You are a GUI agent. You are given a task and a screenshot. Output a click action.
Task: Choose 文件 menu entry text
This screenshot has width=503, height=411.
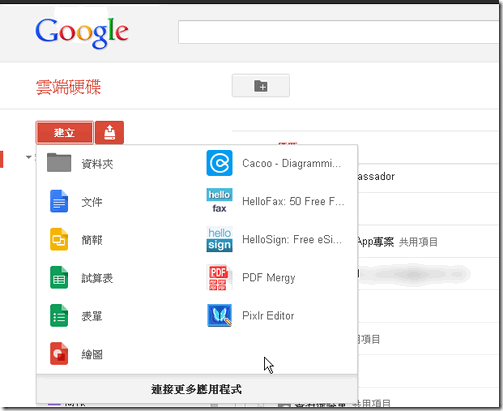[92, 202]
